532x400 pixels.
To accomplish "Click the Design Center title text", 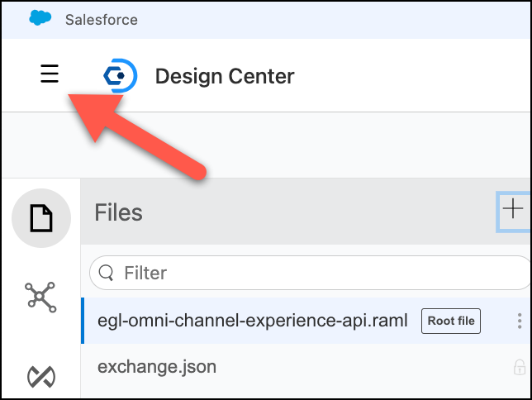I will click(x=224, y=77).
